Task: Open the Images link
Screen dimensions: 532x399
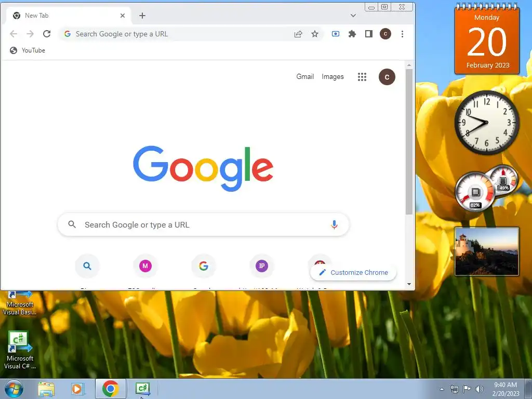Action: click(x=332, y=77)
